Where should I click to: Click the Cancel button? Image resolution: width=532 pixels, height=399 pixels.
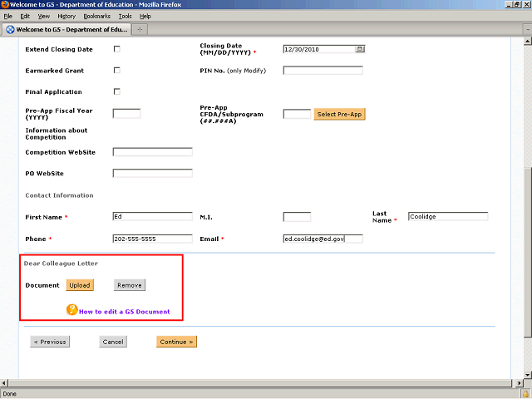click(x=113, y=342)
